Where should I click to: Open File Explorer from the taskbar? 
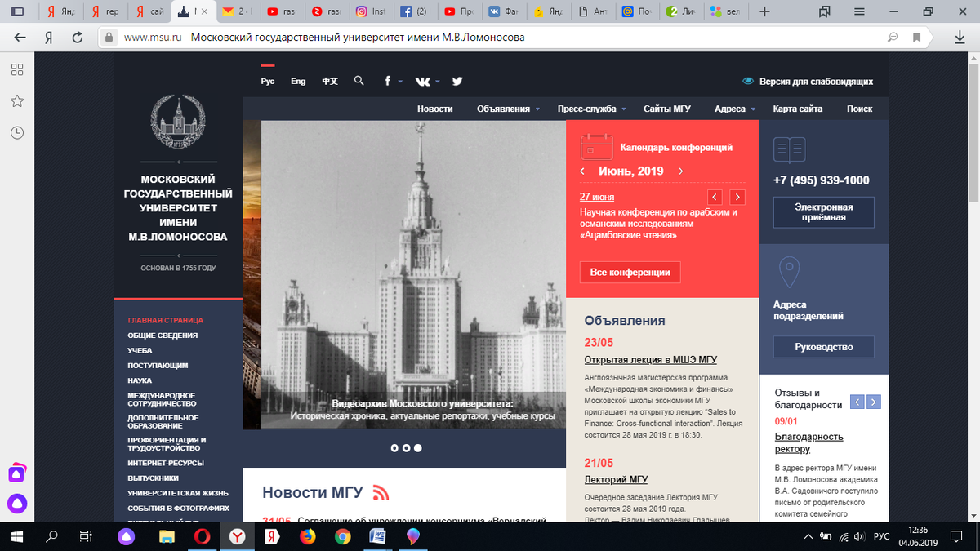(166, 536)
